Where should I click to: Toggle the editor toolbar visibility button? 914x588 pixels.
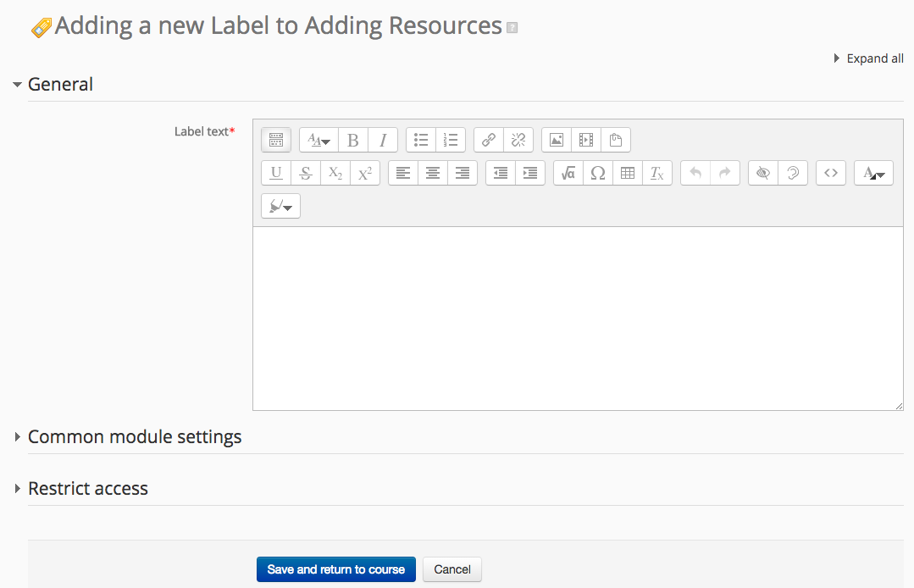[x=275, y=140]
